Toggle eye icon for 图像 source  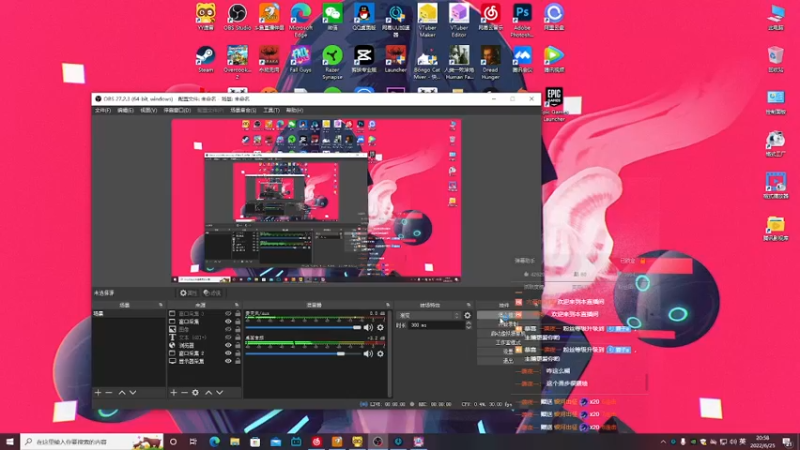click(228, 330)
